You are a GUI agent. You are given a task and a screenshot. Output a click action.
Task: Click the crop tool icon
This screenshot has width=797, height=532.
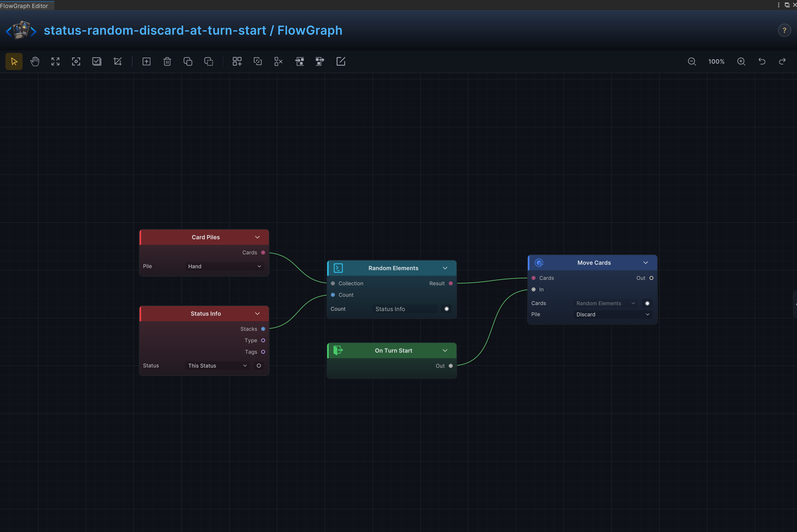[118, 61]
